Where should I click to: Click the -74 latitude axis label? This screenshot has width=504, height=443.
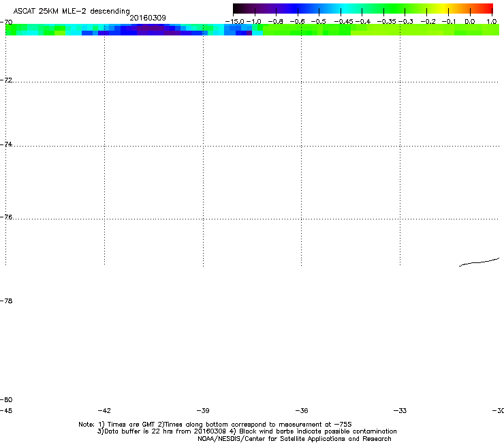[x=6, y=144]
